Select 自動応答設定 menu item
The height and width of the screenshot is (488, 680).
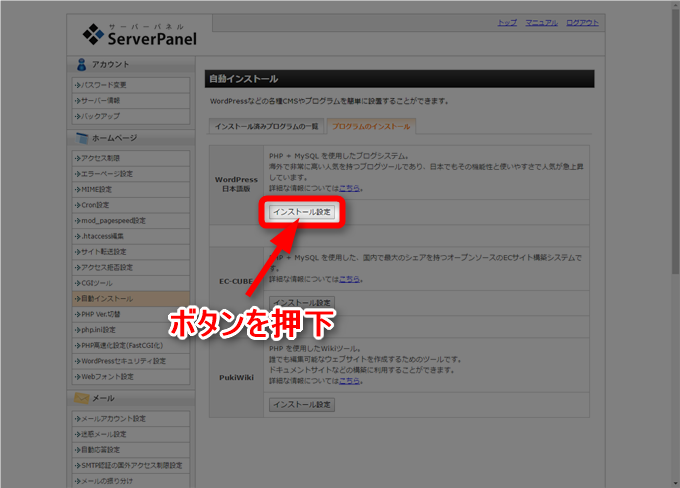(131, 450)
